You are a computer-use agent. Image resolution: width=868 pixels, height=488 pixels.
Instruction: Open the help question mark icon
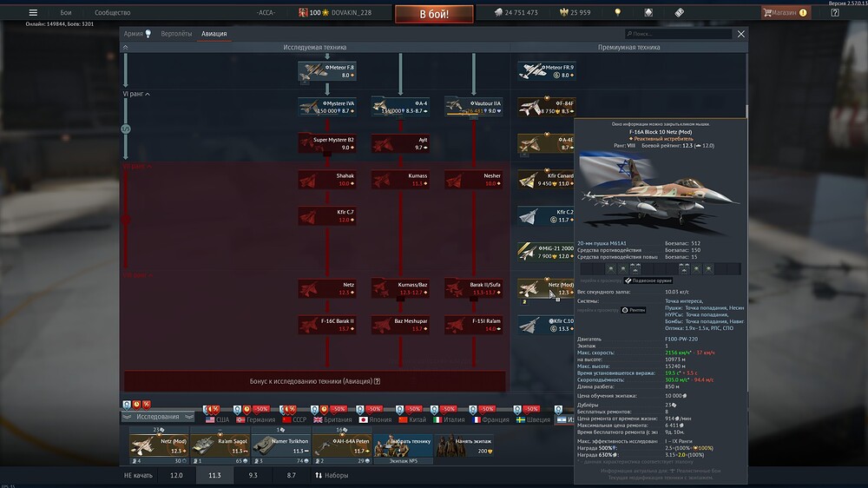coord(835,12)
